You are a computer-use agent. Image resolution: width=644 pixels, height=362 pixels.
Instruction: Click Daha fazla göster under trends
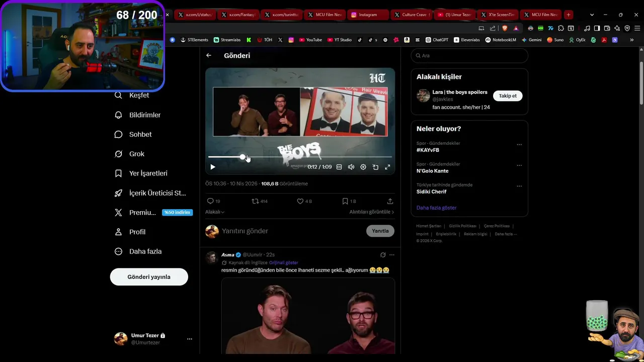click(x=436, y=208)
